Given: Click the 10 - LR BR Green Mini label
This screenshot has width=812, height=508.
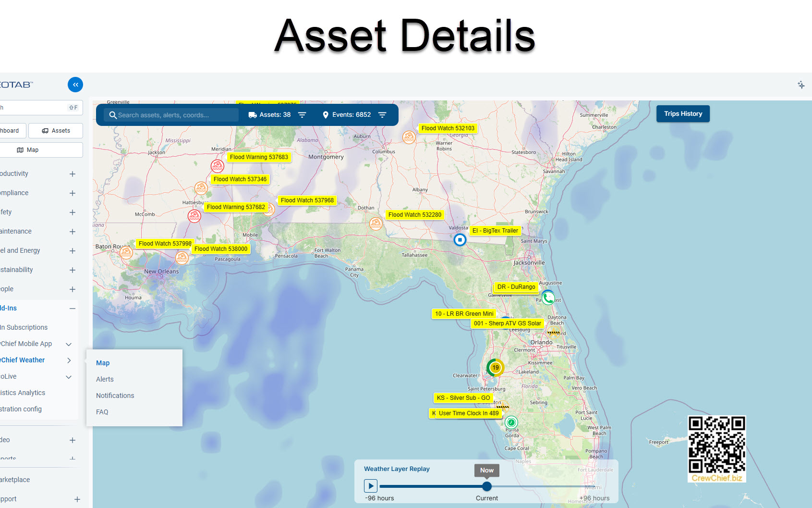Looking at the screenshot, I should [464, 314].
